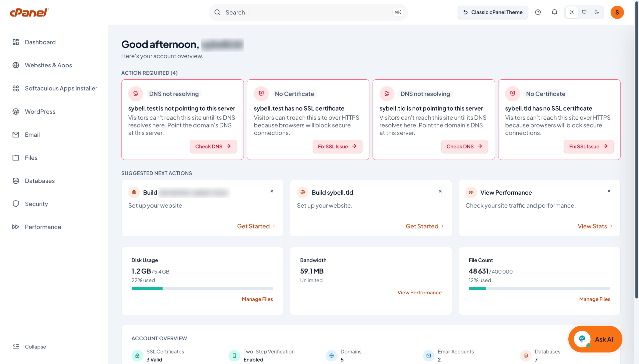This screenshot has height=364, width=639.
Task: Open the notifications bell
Action: pyautogui.click(x=554, y=12)
